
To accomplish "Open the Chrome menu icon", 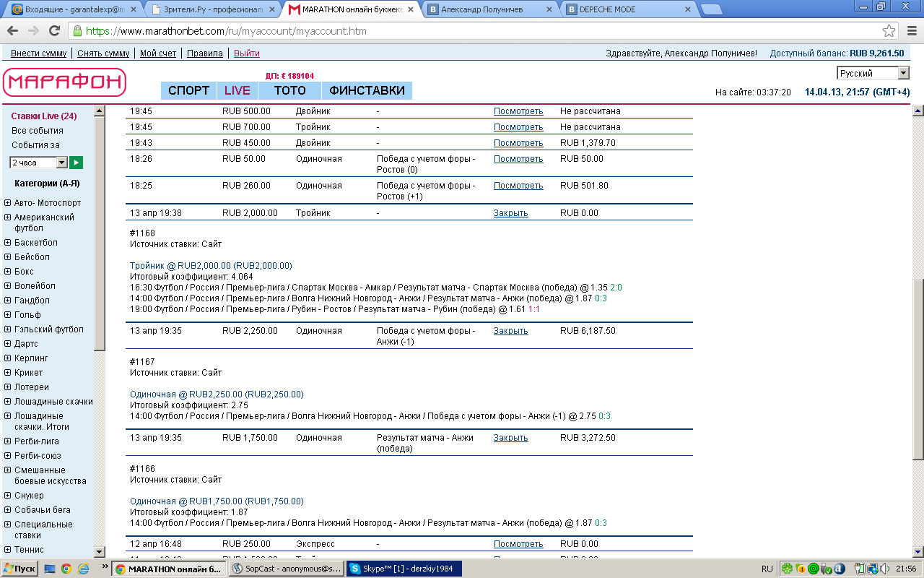I will point(912,31).
